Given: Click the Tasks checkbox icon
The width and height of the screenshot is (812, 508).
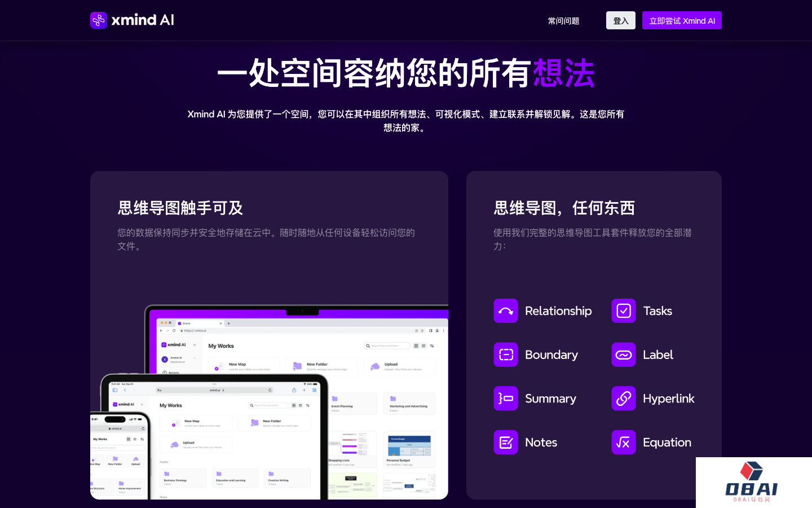Looking at the screenshot, I should tap(624, 311).
